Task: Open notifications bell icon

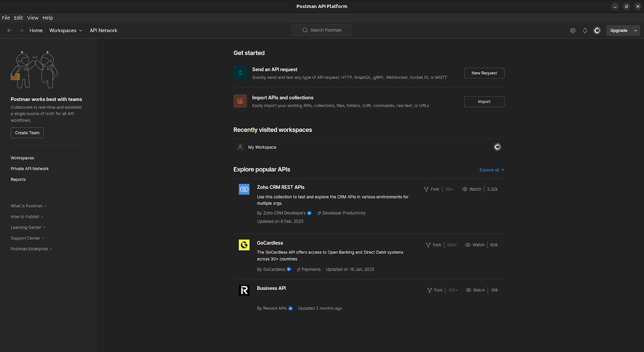Action: pos(585,31)
